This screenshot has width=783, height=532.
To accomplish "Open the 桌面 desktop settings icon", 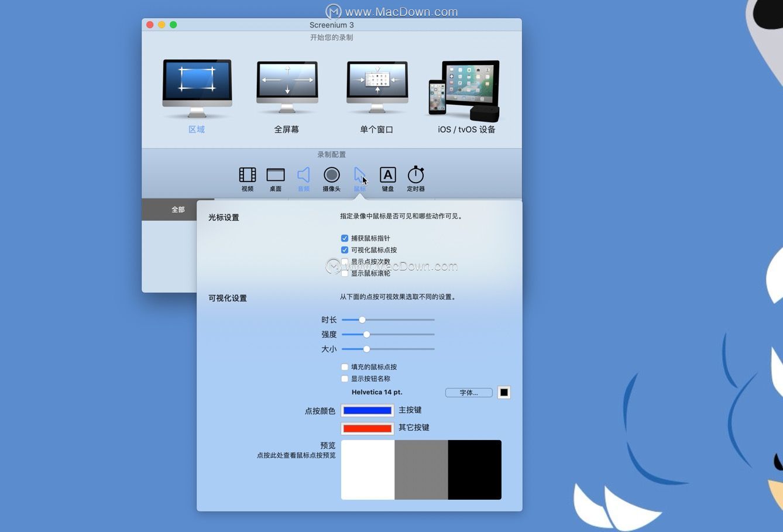I will 276,174.
